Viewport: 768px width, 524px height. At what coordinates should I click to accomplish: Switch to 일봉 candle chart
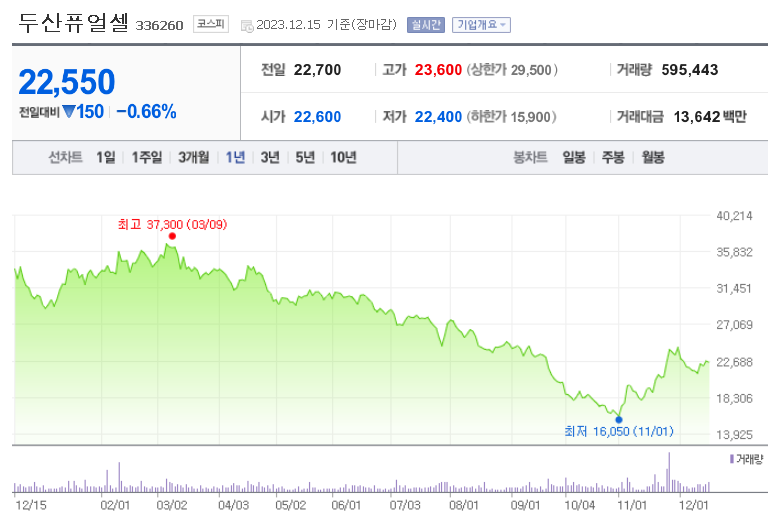pos(574,157)
